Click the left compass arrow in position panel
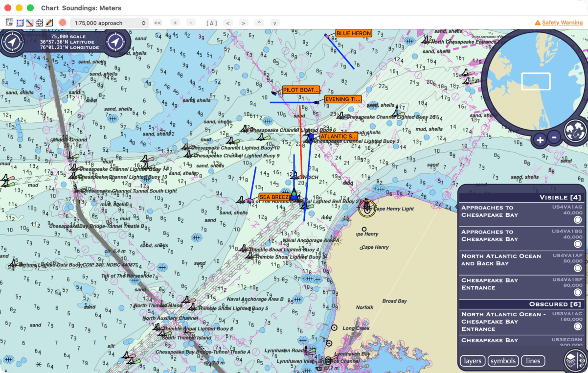This screenshot has height=373, width=588. click(12, 43)
